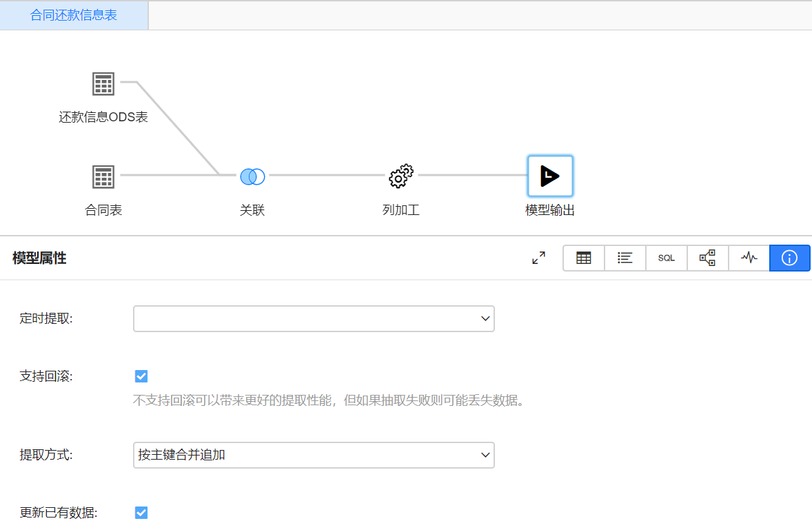Switch to list view icon

(625, 258)
